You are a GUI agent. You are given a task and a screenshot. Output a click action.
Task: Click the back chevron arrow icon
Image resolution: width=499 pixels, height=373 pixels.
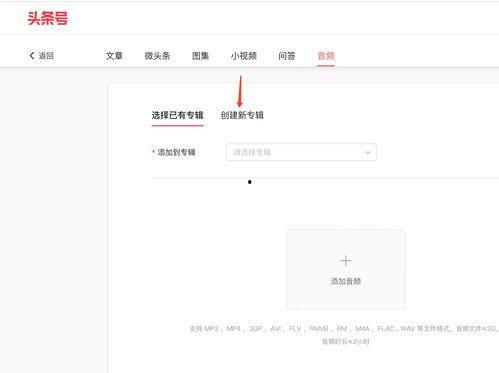click(32, 56)
